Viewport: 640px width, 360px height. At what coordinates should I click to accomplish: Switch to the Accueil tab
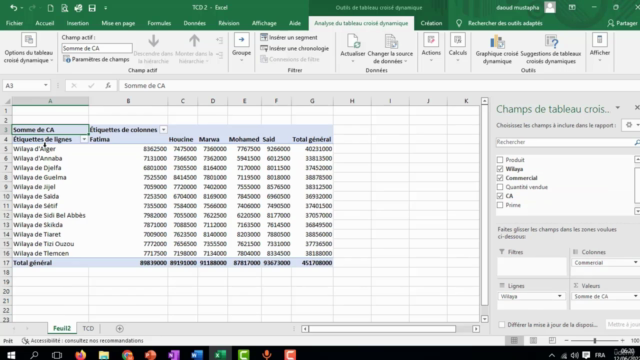[x=44, y=23]
